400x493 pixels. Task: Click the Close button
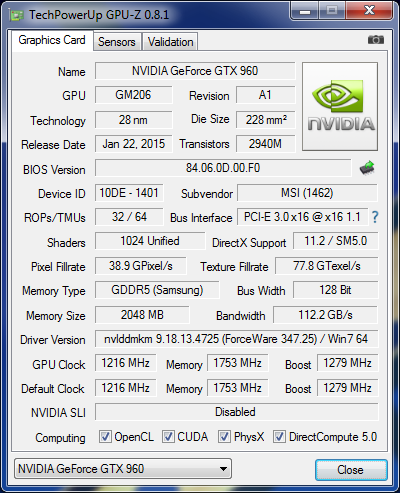click(x=351, y=470)
